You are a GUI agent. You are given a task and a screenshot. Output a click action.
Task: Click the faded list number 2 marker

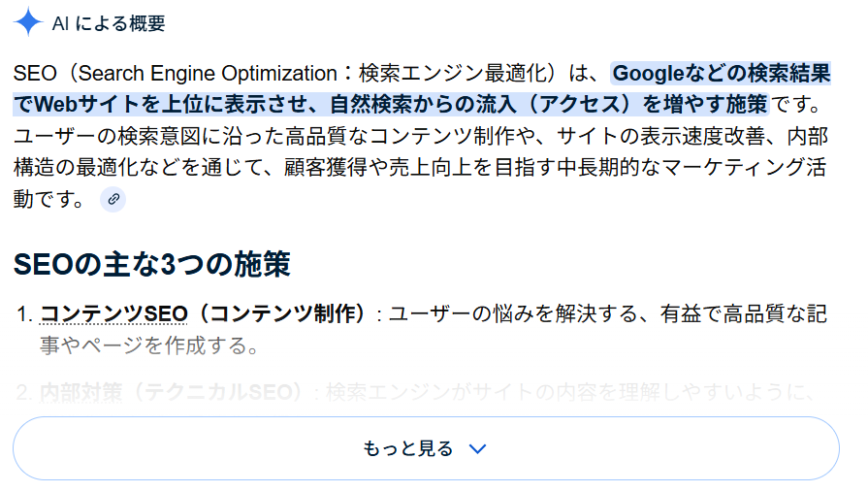coord(25,393)
